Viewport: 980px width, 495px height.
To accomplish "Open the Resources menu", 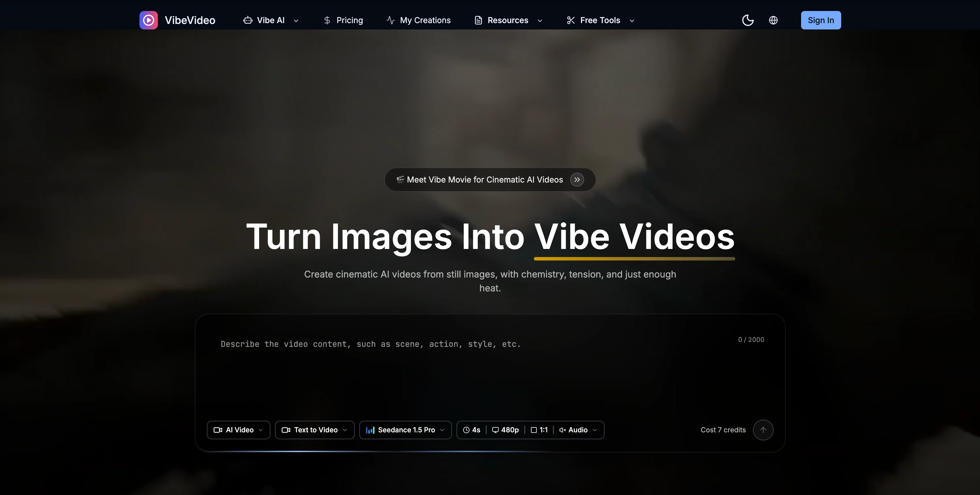I will (508, 20).
